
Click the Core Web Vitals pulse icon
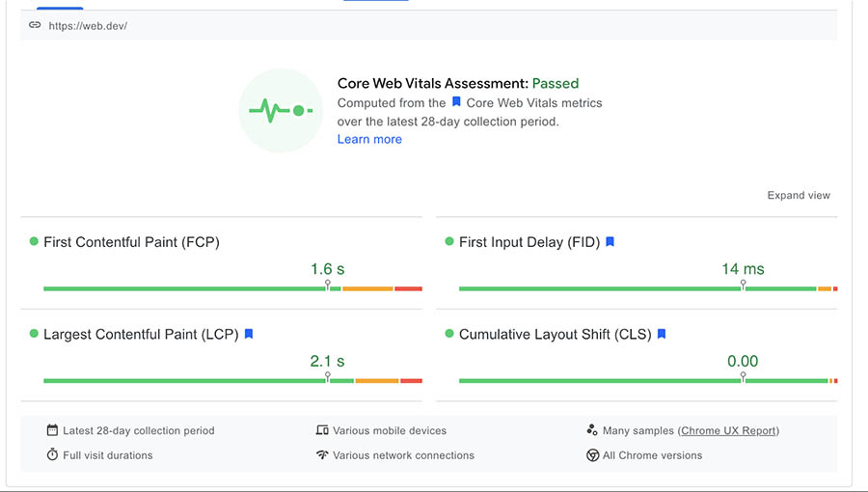[281, 111]
